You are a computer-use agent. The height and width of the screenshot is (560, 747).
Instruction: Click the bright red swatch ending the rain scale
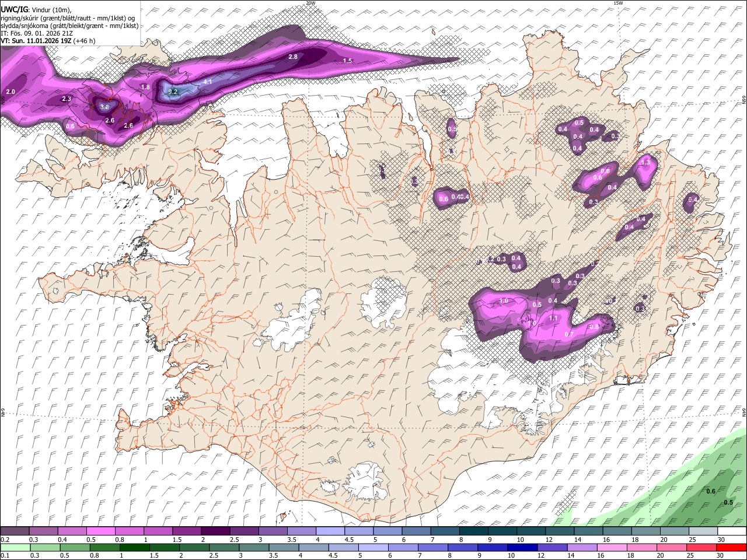click(x=731, y=547)
